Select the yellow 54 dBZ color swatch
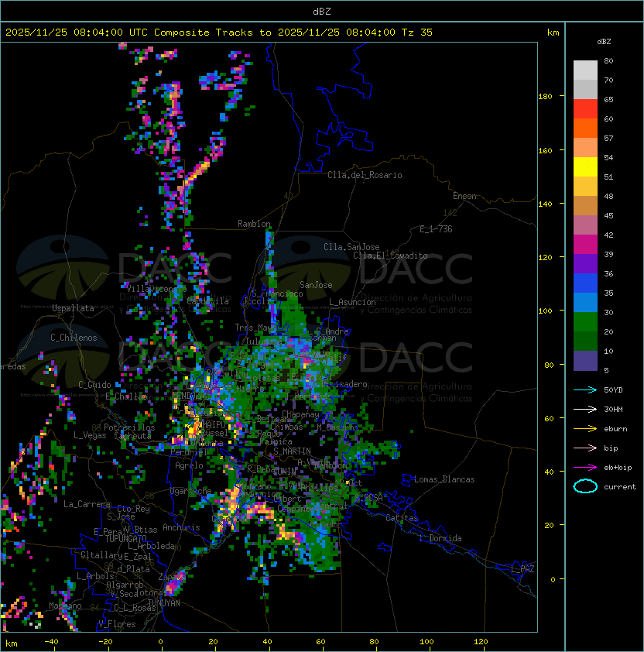 click(x=585, y=167)
